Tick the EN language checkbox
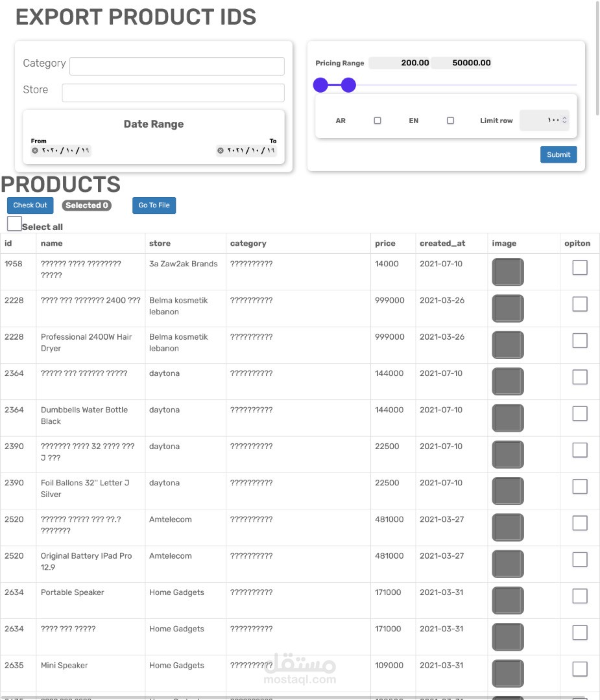 click(x=450, y=121)
